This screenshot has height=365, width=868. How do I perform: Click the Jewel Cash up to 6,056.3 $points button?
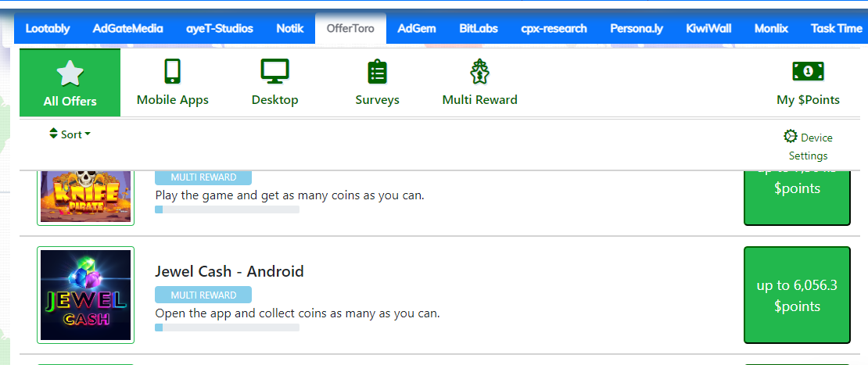point(797,295)
